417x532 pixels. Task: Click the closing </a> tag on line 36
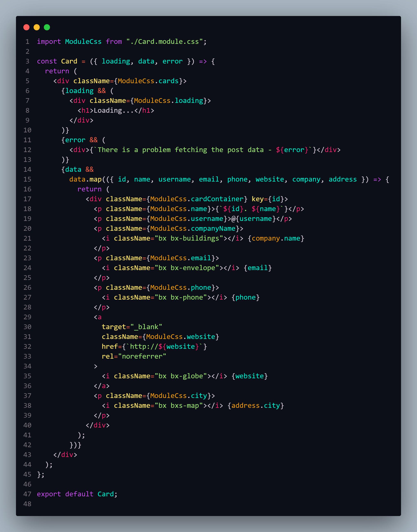point(102,386)
